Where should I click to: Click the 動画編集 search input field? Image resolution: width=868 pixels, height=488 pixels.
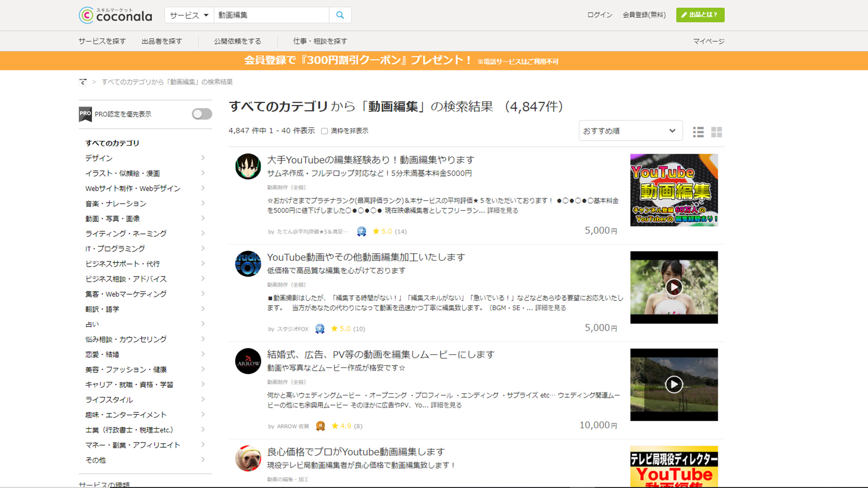tap(271, 15)
